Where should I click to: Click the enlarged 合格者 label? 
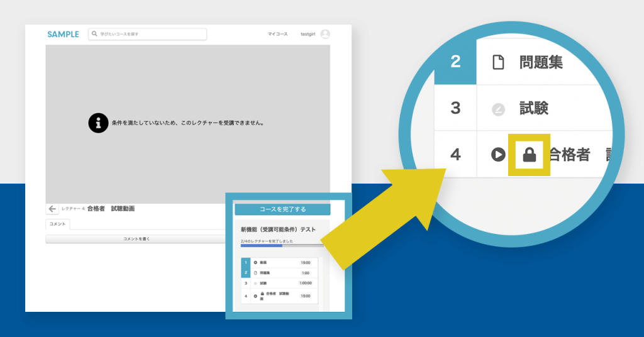(570, 155)
